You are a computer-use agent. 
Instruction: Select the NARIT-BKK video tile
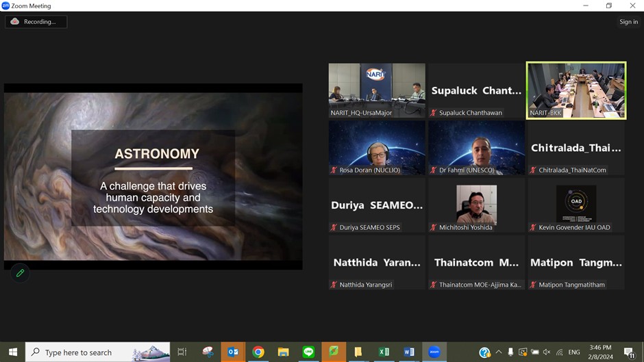[x=575, y=90]
